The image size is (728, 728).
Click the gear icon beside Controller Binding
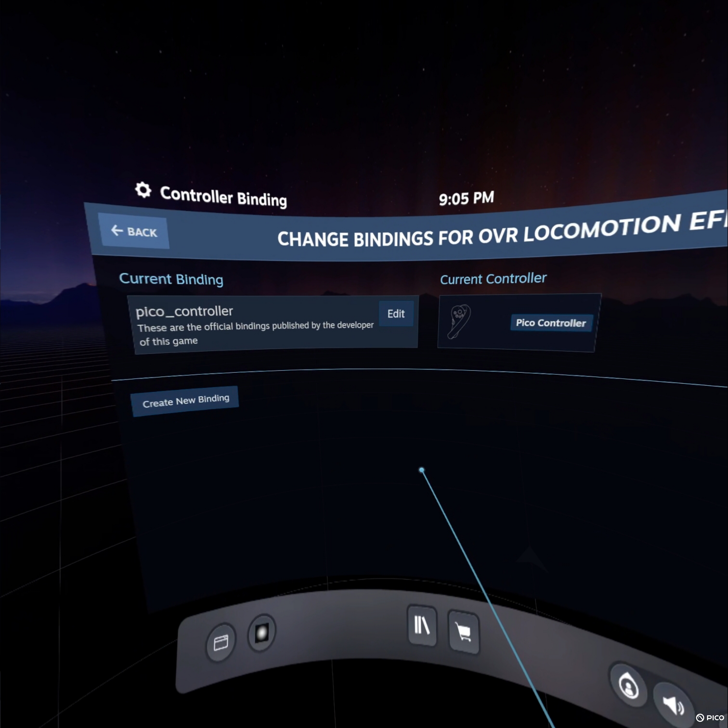143,190
